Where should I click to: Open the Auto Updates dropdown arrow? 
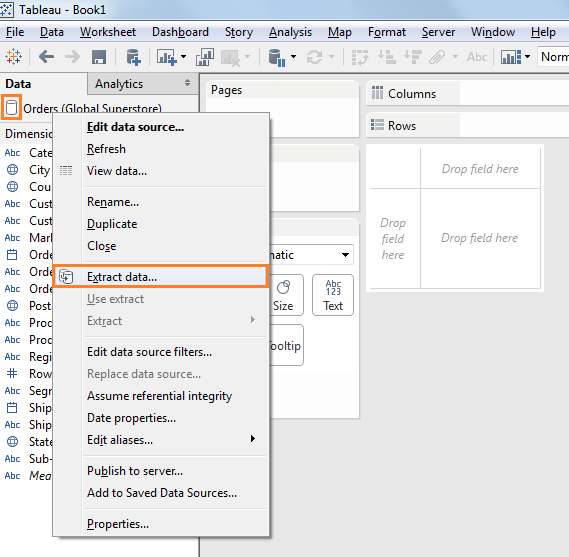pyautogui.click(x=293, y=57)
